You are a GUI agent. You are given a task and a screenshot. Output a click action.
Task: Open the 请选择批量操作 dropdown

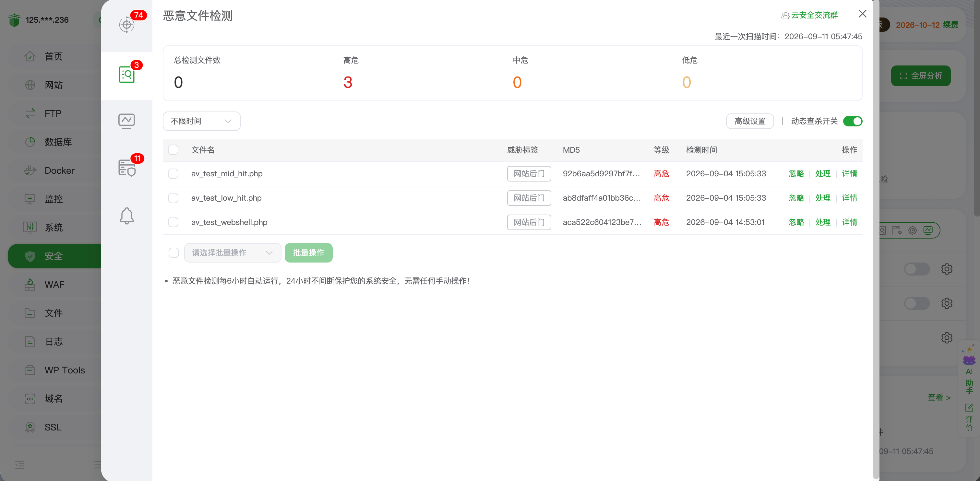click(x=233, y=253)
